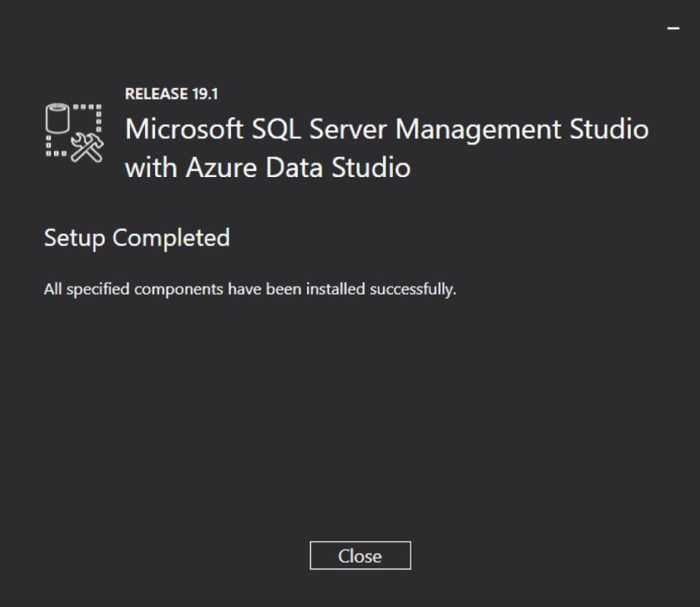
Task: Click the with Azure Data Studio text line
Action: click(x=266, y=167)
